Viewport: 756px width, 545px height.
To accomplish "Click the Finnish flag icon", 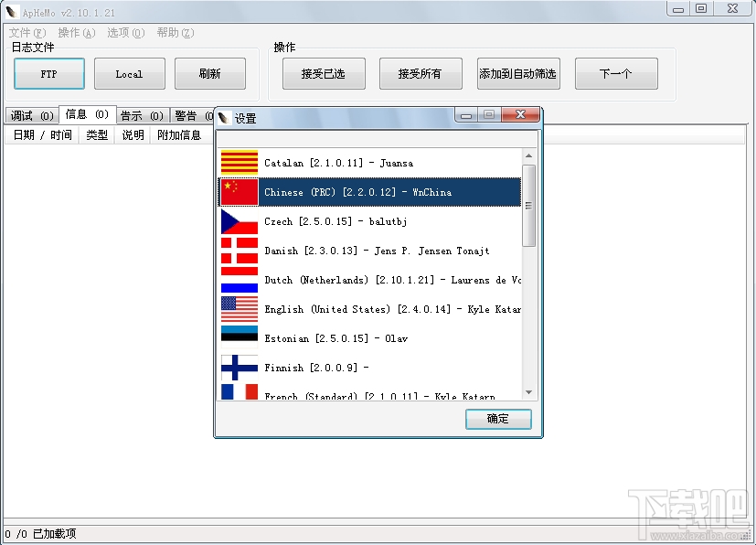I will tap(240, 368).
